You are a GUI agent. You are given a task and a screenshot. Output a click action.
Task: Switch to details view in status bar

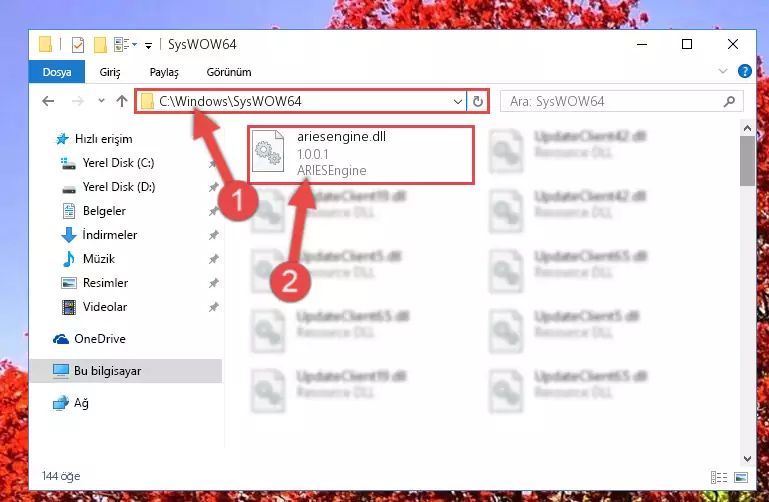pos(718,477)
